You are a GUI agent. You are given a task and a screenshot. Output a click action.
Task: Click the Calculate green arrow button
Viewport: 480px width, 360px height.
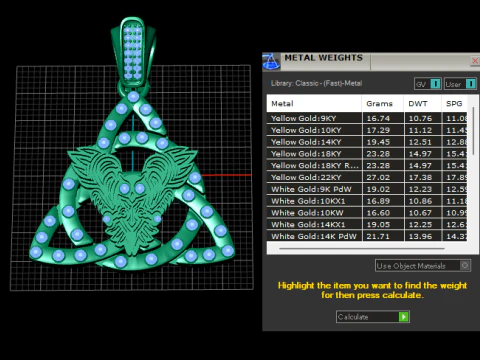(404, 317)
